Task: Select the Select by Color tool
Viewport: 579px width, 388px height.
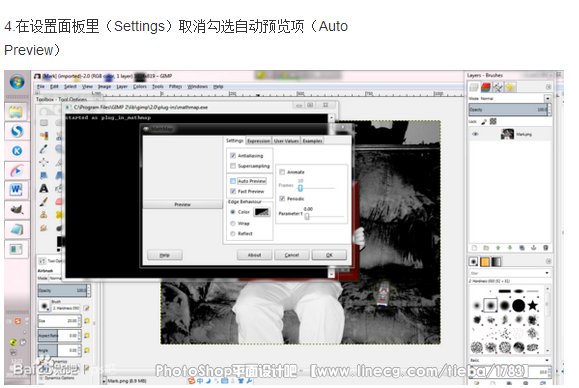Action: [x=44, y=136]
